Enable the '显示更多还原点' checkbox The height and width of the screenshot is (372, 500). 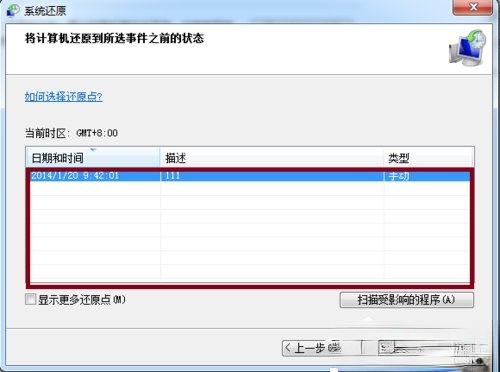click(x=30, y=299)
